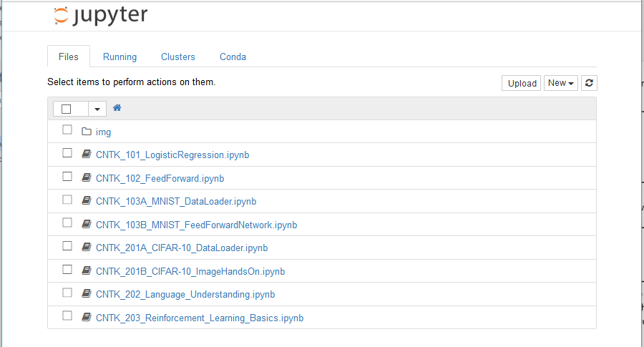Image resolution: width=644 pixels, height=347 pixels.
Task: Select CNTK_103A_MNIST_DataLoader.ipynb checkbox
Action: [67, 200]
